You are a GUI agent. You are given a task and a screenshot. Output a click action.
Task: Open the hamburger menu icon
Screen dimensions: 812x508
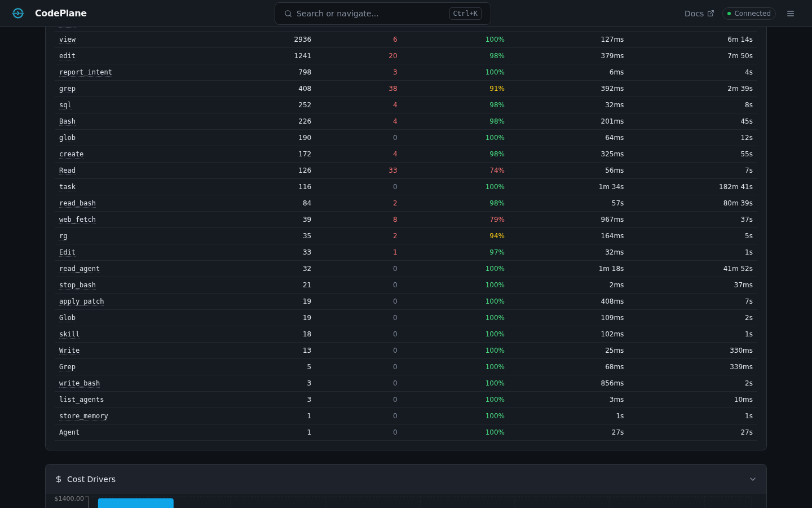790,14
